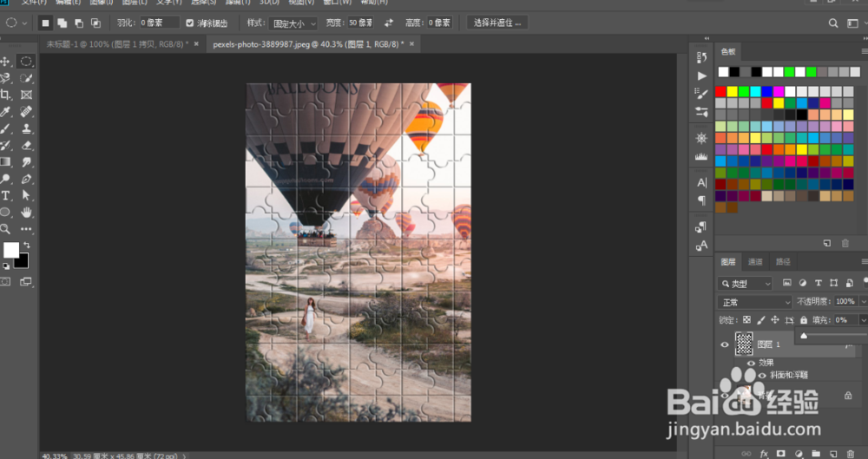Select the Ellipse shape tool
This screenshot has width=868, height=459.
pyautogui.click(x=5, y=212)
